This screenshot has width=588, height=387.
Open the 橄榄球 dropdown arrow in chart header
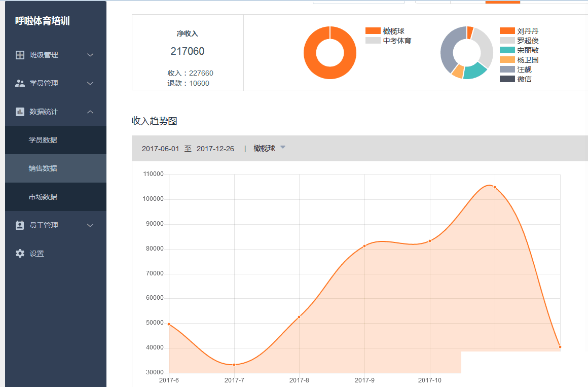coord(283,148)
